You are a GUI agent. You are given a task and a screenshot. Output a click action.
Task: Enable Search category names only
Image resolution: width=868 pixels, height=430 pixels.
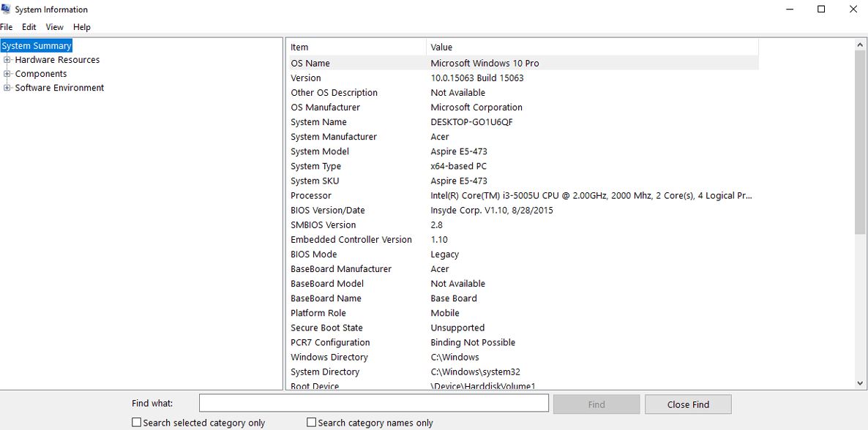pos(312,422)
